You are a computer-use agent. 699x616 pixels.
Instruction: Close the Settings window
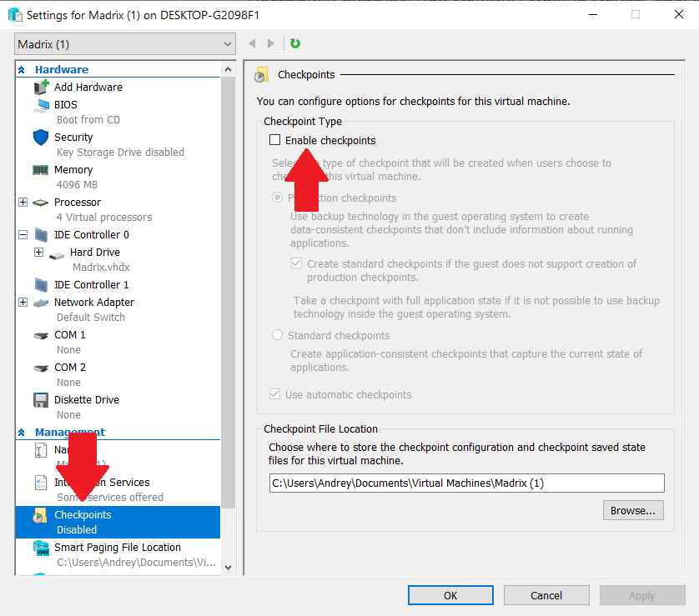[x=678, y=15]
